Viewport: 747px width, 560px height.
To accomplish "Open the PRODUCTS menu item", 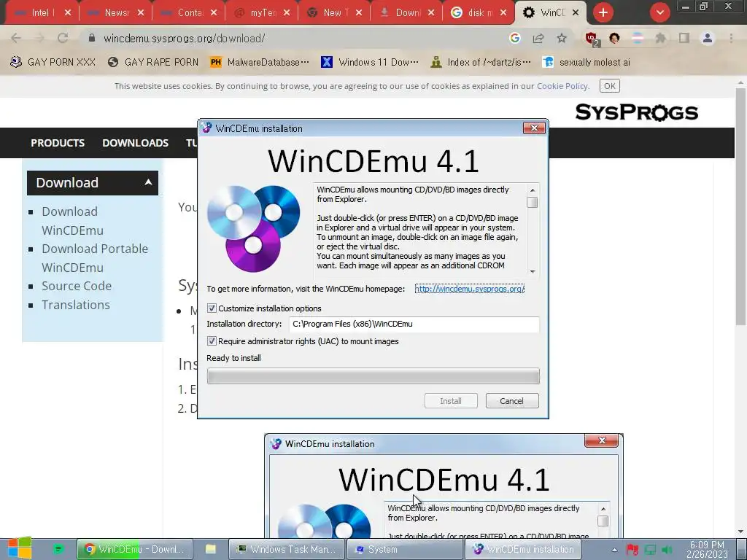I will 58,143.
